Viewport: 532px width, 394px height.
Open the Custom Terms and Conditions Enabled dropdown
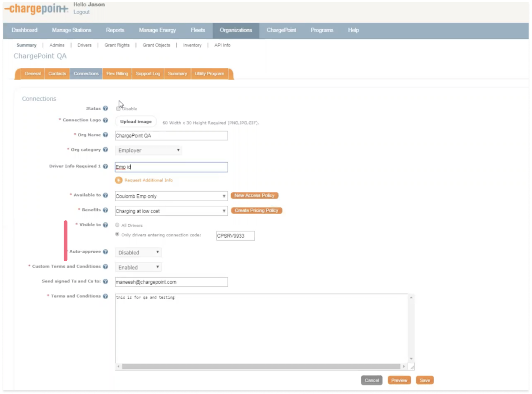(138, 268)
